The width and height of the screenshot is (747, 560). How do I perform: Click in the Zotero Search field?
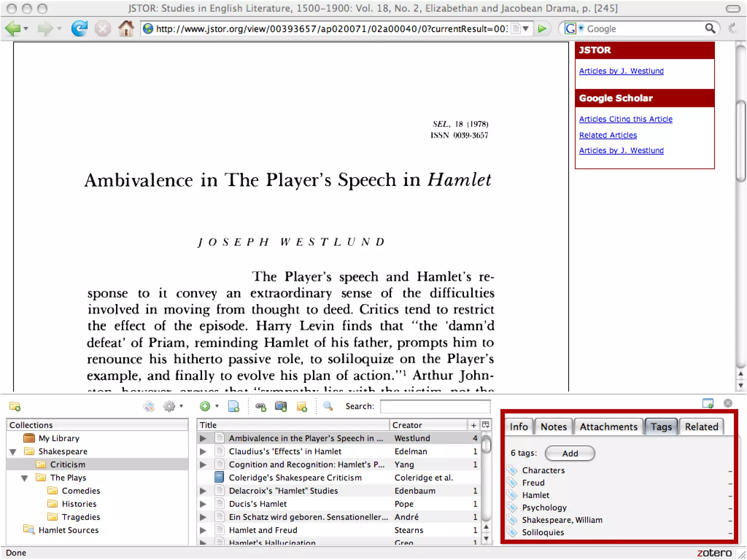coord(435,406)
